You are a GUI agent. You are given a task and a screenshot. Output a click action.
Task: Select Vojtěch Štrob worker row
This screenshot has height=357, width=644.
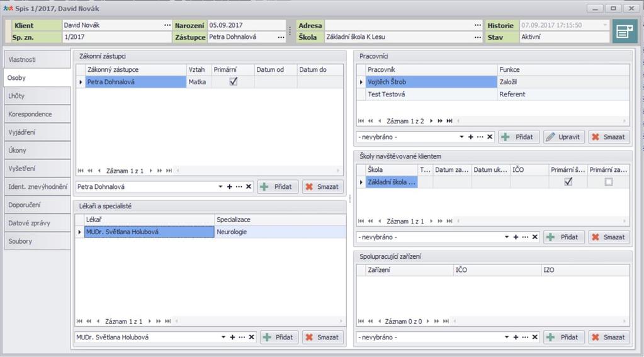(x=493, y=82)
